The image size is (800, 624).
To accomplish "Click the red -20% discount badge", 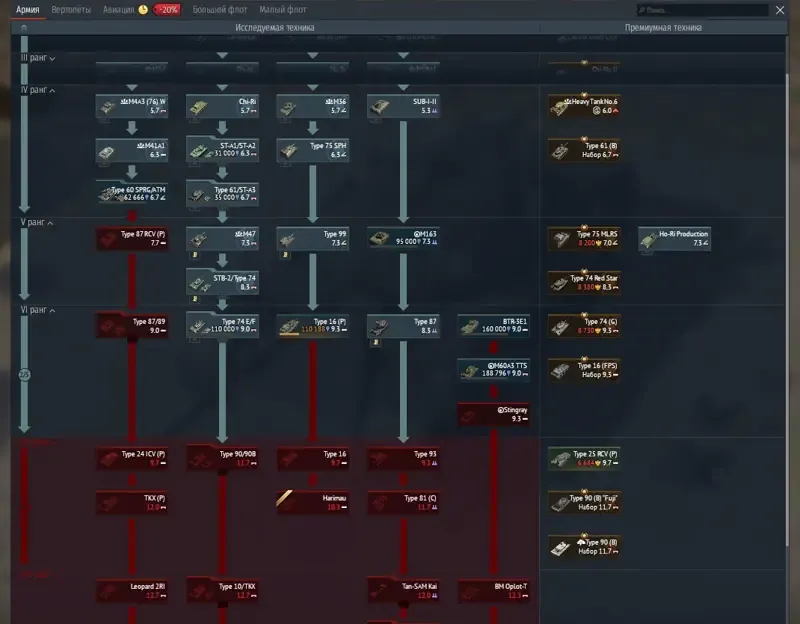I will (x=166, y=10).
